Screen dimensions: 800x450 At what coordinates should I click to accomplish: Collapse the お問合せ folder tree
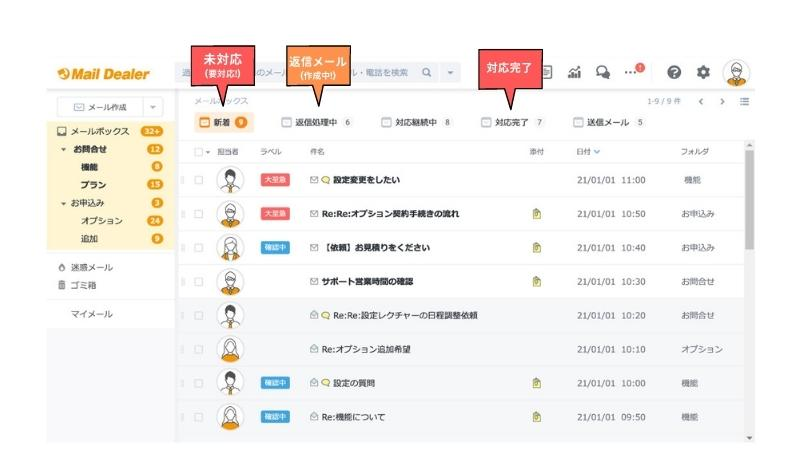point(64,150)
